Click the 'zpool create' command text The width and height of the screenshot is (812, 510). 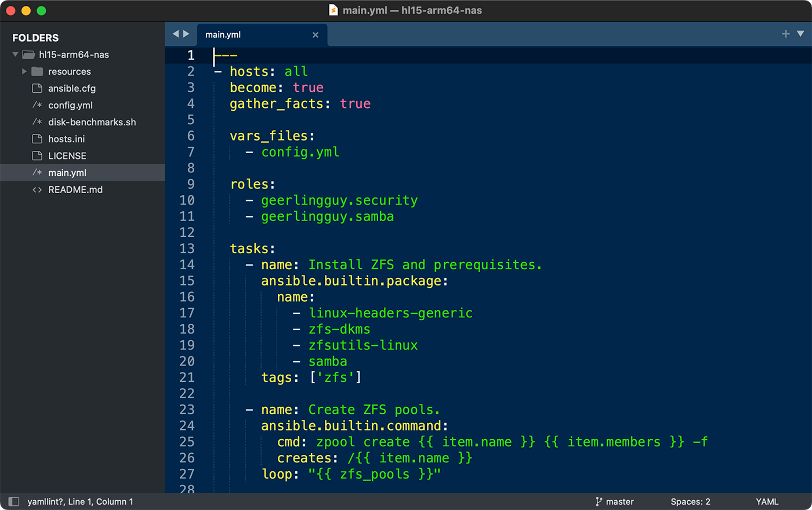pyautogui.click(x=363, y=442)
